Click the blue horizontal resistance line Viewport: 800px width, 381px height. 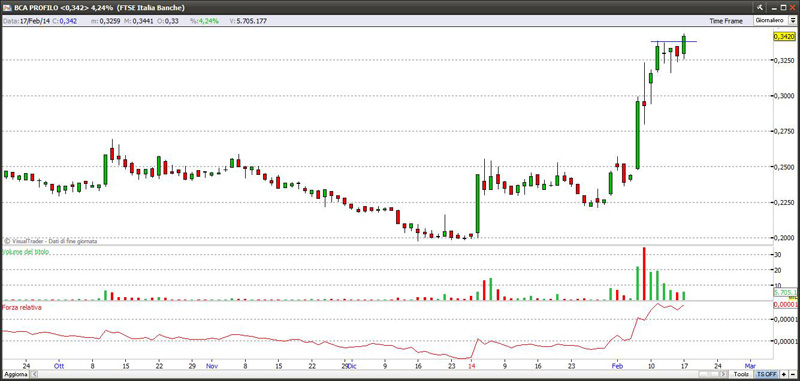coord(673,41)
